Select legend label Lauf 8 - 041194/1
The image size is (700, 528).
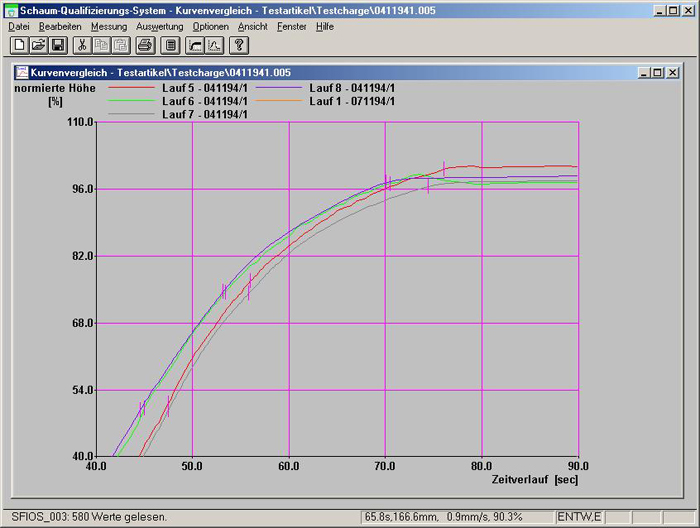(x=352, y=88)
